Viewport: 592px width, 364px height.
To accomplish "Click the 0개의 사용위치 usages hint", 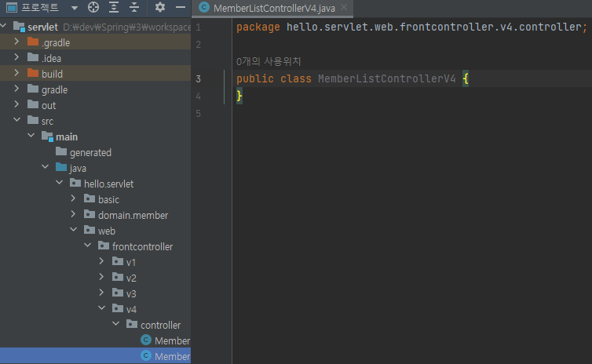I will 269,61.
